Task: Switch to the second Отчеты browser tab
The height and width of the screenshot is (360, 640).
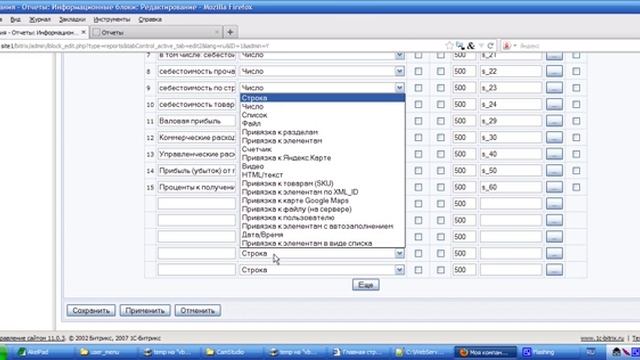Action: 156,32
